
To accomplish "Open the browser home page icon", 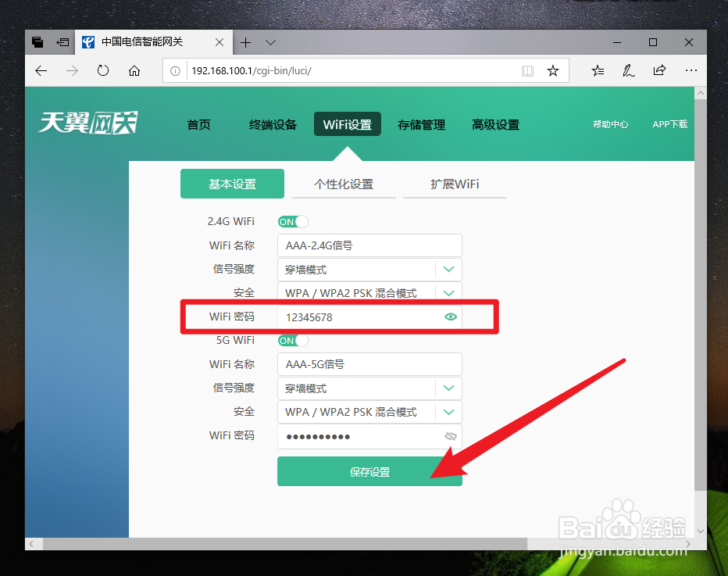I will click(x=134, y=70).
